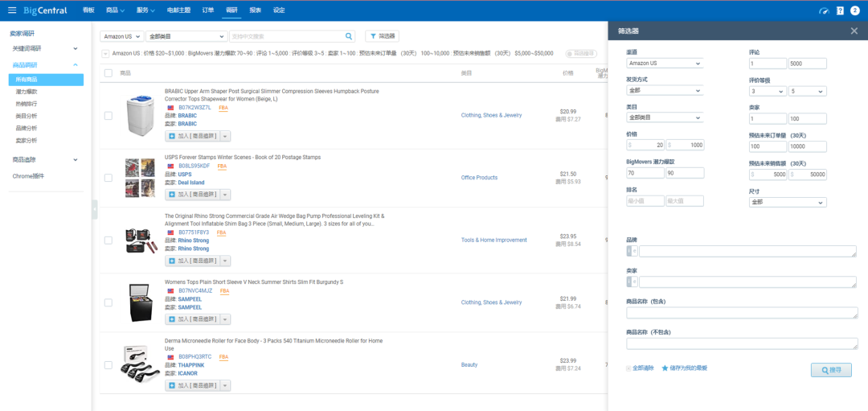Viewport: 868px width, 411px height.
Task: Open the 发货方式 dropdown
Action: [x=665, y=90]
